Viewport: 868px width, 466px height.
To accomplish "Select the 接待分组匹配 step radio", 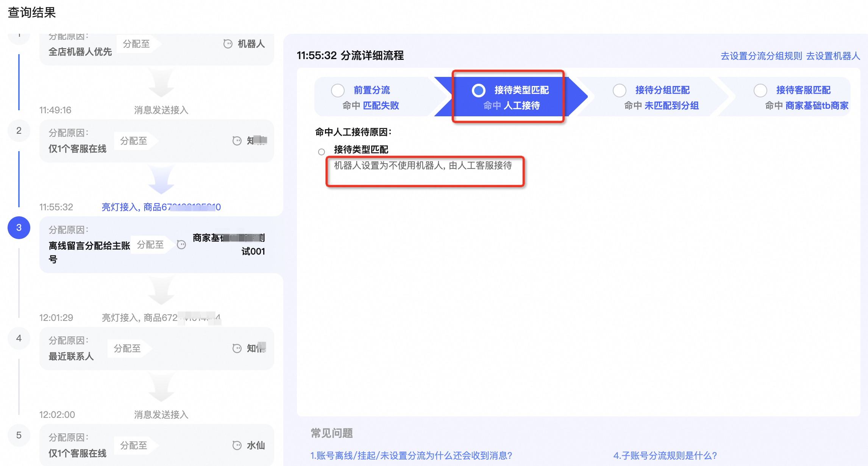I will pyautogui.click(x=620, y=91).
